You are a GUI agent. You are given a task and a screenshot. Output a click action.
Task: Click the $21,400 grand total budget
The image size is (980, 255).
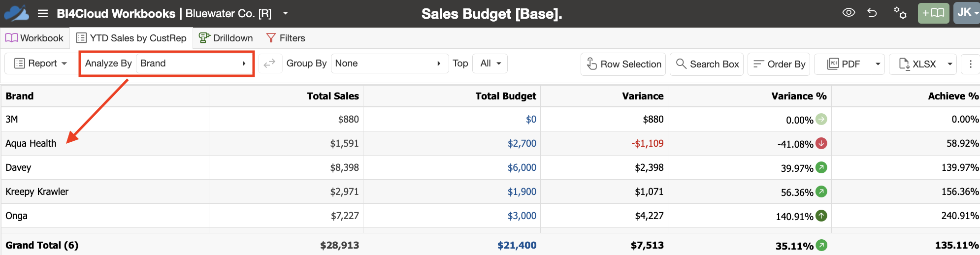click(517, 245)
